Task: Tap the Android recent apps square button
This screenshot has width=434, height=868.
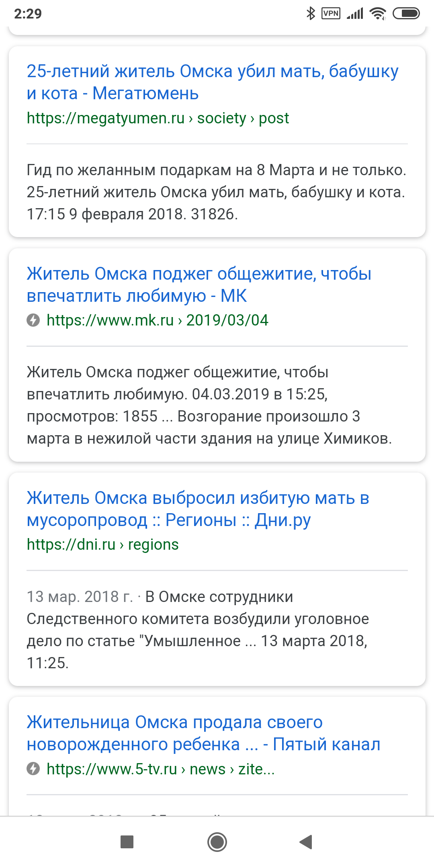Action: [x=127, y=841]
